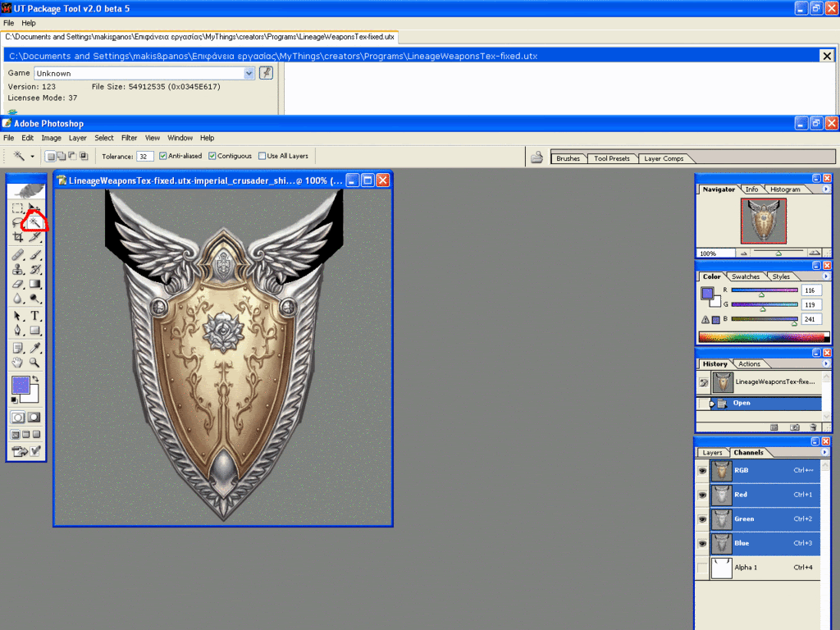Pick the Type tool
This screenshot has height=630, width=840.
[35, 316]
